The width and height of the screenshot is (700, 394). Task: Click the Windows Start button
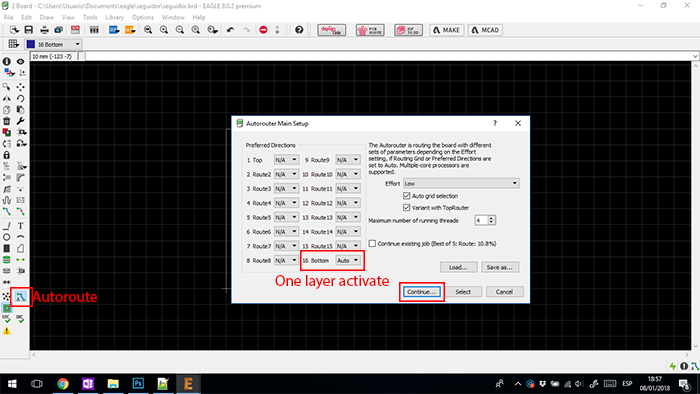(x=12, y=384)
